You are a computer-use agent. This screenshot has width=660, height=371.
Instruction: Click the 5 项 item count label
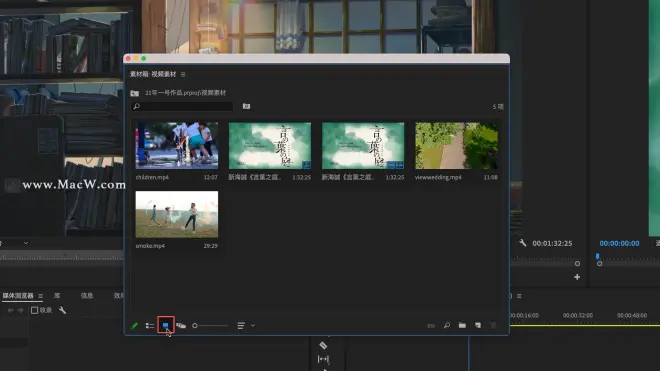tap(498, 107)
